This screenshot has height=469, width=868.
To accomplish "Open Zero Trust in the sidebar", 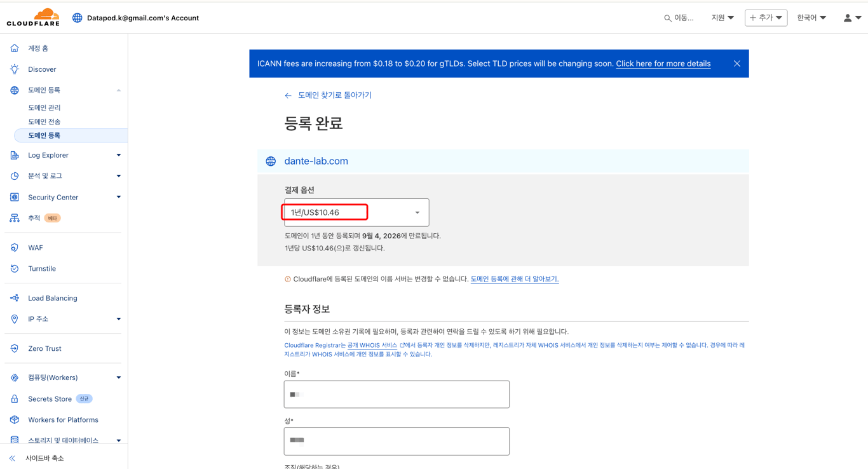I will point(44,348).
